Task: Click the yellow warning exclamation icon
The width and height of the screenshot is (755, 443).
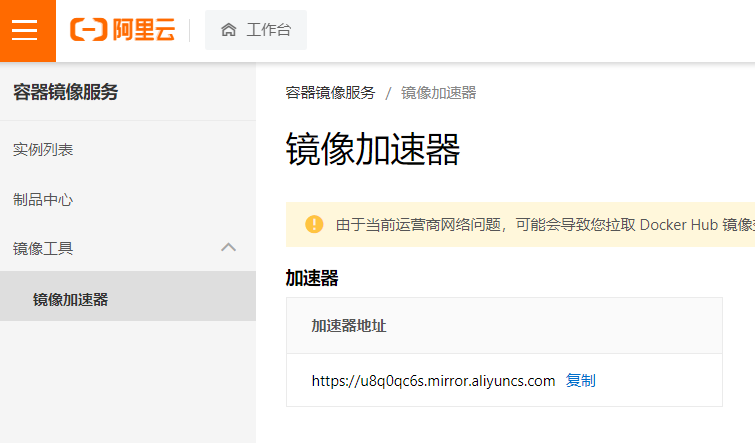Action: tap(314, 224)
